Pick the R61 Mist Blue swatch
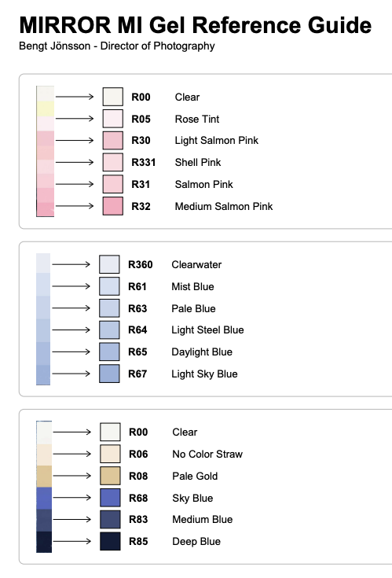 (109, 286)
